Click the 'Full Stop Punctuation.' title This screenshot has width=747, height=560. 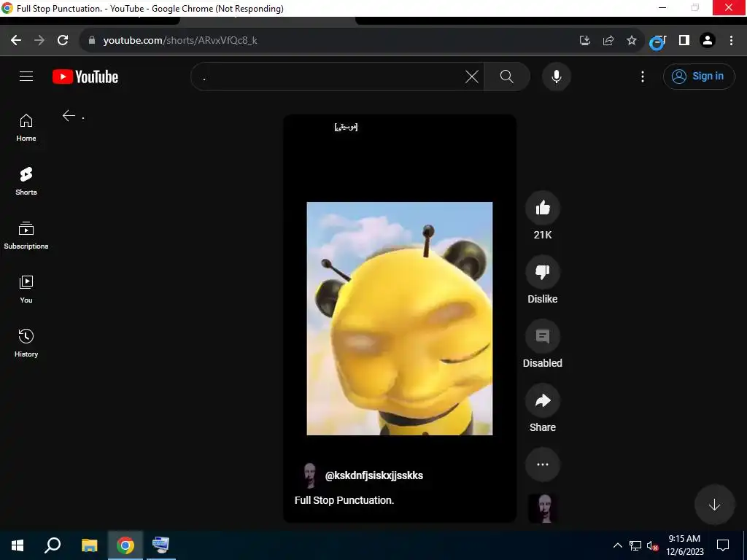click(x=344, y=500)
